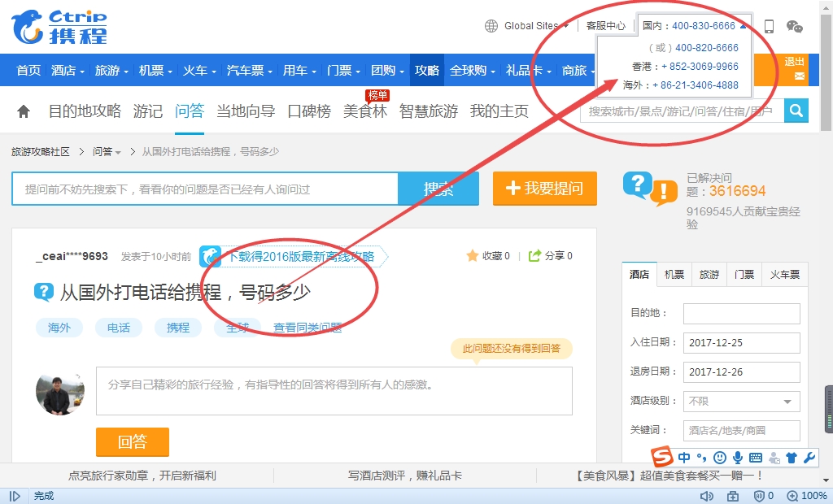Screen dimensions: 833x504
Task: Click the Sogou microphone voice input icon
Action: (738, 458)
